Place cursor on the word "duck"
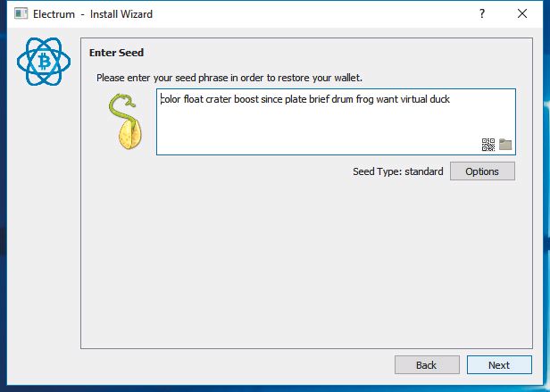The width and height of the screenshot is (550, 392). 439,99
